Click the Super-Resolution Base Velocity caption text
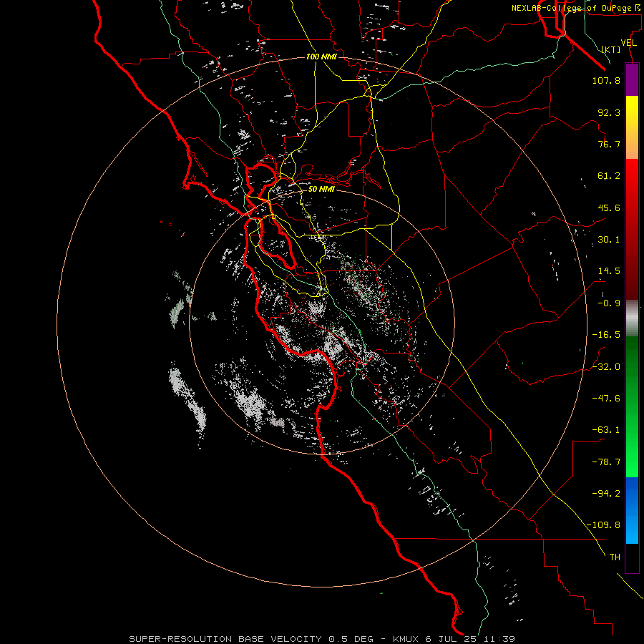Screen dimensions: 644x644 pyautogui.click(x=321, y=639)
